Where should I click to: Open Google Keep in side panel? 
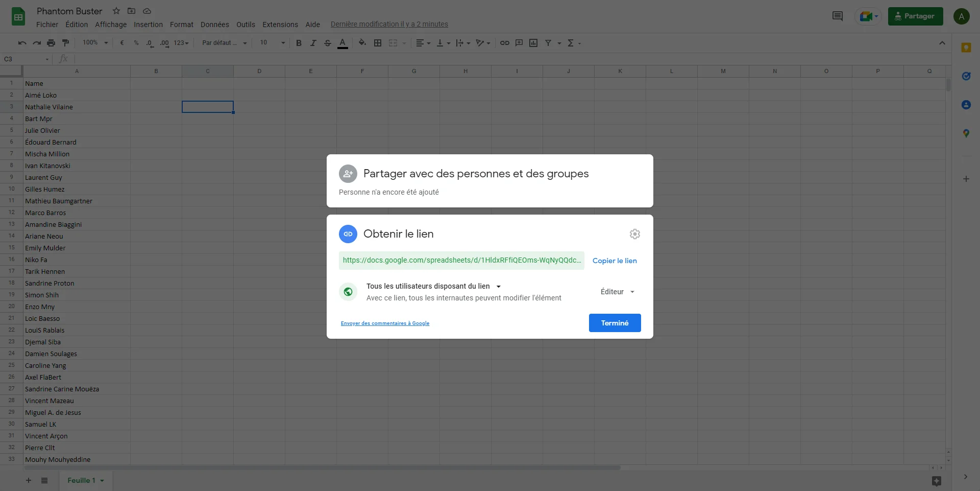(966, 48)
